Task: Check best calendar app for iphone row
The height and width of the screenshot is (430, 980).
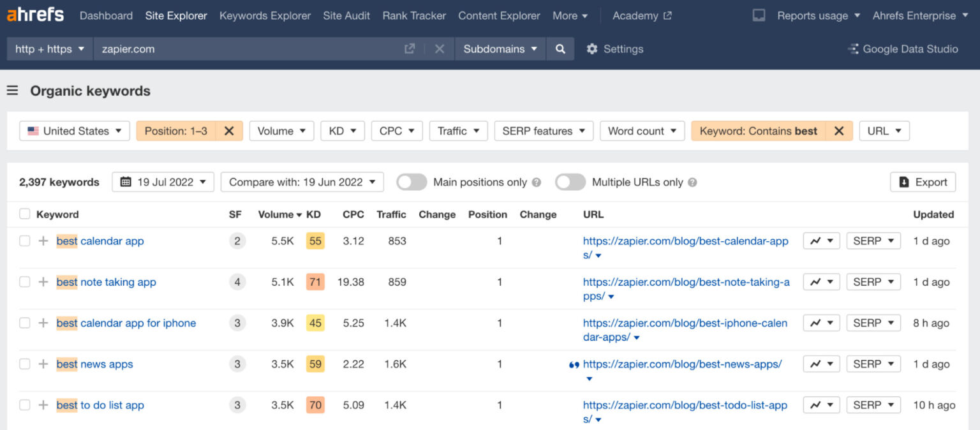Action: point(24,323)
